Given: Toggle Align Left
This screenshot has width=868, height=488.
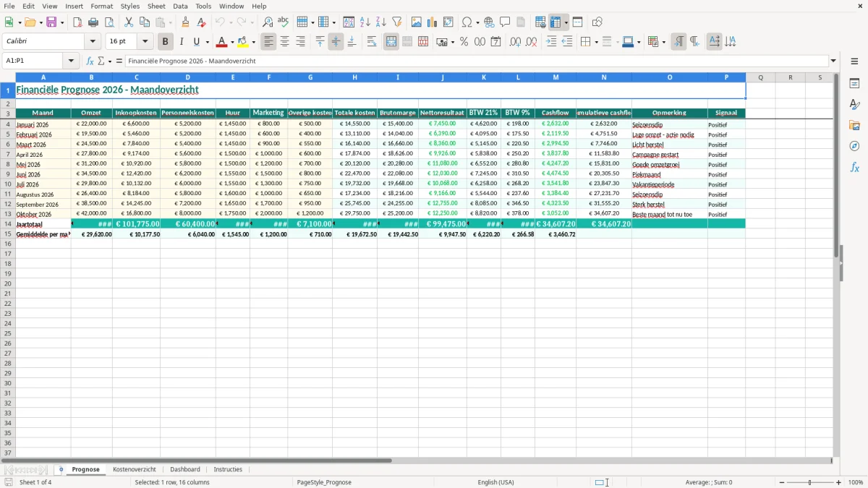Looking at the screenshot, I should [268, 42].
